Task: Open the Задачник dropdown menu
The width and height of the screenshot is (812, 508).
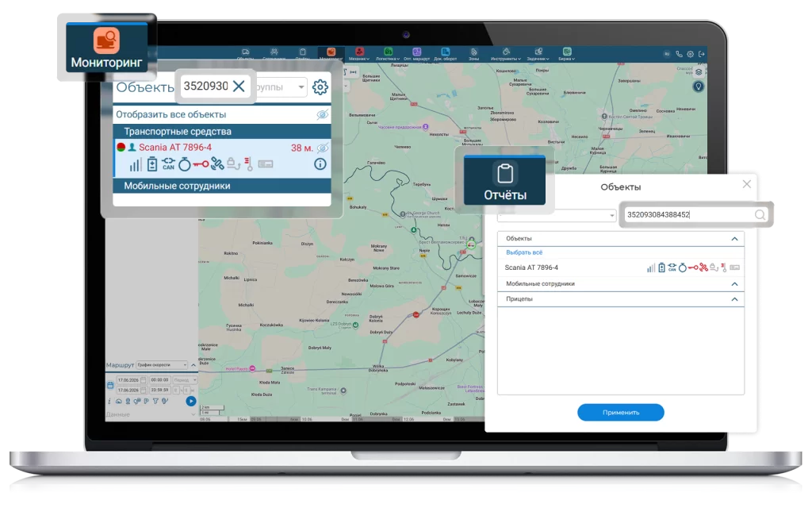Action: click(x=538, y=54)
